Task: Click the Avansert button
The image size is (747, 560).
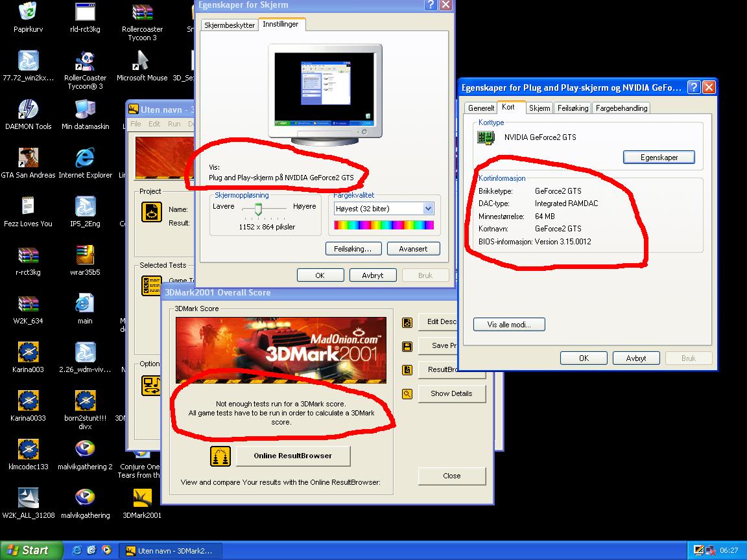Action: click(x=413, y=249)
